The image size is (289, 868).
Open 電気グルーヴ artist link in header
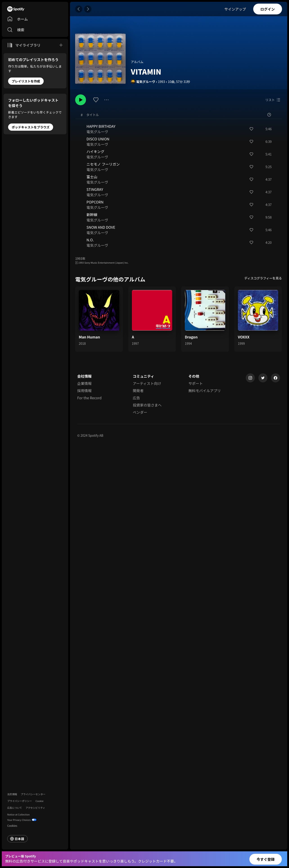pos(145,82)
